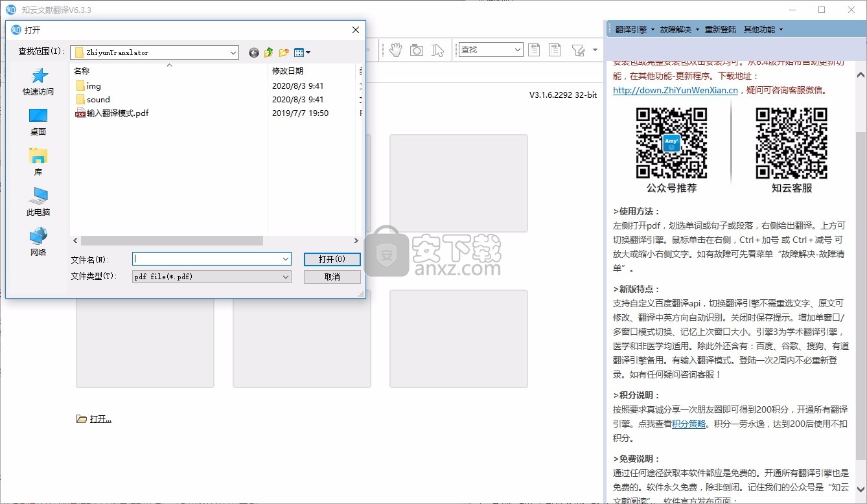Click the 公众号推荐 QR code
The image size is (867, 504).
coord(671,143)
